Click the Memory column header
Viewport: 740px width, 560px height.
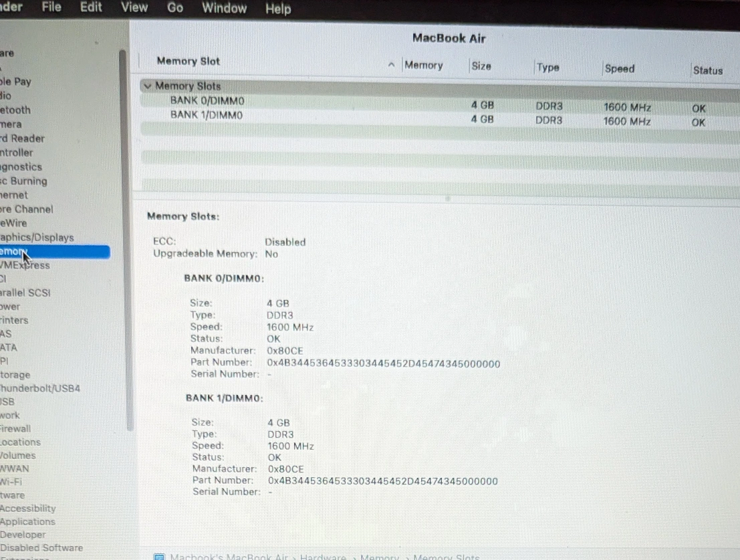point(423,65)
